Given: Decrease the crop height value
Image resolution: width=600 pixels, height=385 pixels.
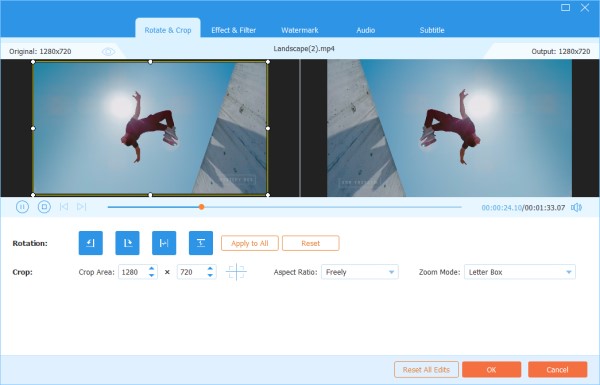Looking at the screenshot, I should [x=210, y=276].
